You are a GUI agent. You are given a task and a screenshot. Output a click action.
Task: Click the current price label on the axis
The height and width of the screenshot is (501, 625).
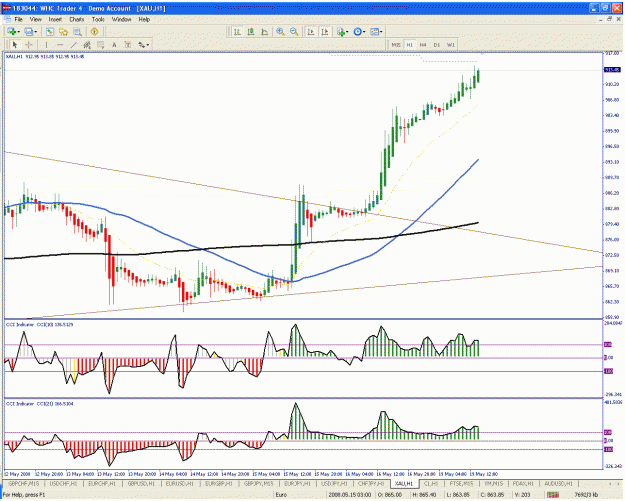click(x=612, y=70)
